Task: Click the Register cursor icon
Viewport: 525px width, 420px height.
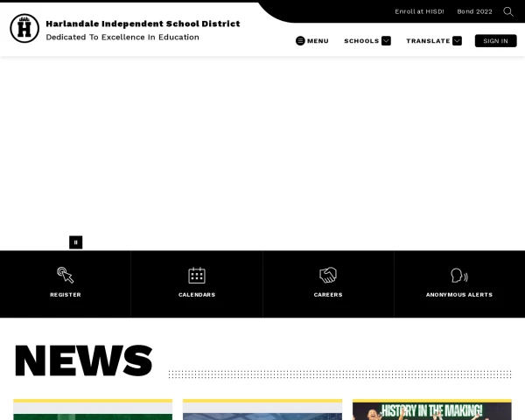Action: (x=66, y=275)
